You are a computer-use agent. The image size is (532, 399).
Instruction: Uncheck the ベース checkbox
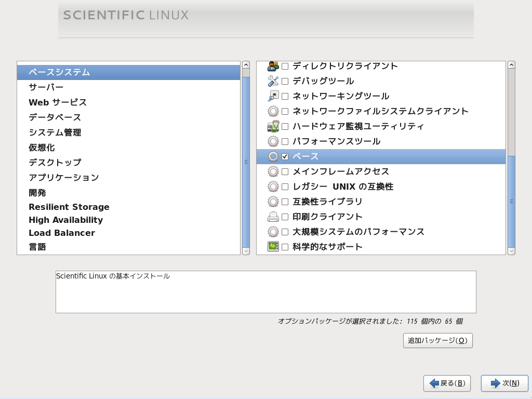point(285,156)
